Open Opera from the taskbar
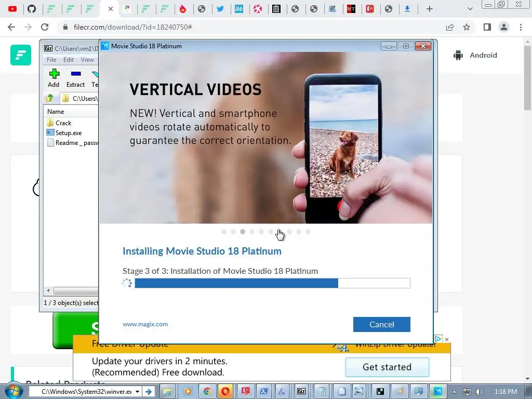This screenshot has height=399, width=532. point(225,392)
